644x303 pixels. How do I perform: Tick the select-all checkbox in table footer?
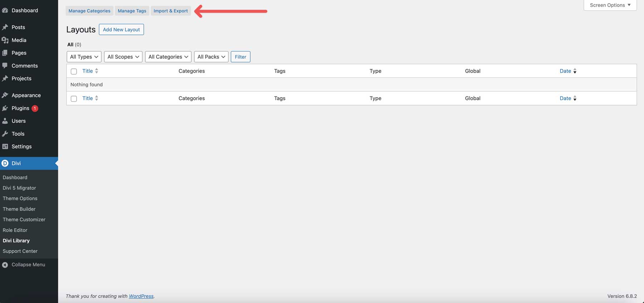(x=74, y=99)
